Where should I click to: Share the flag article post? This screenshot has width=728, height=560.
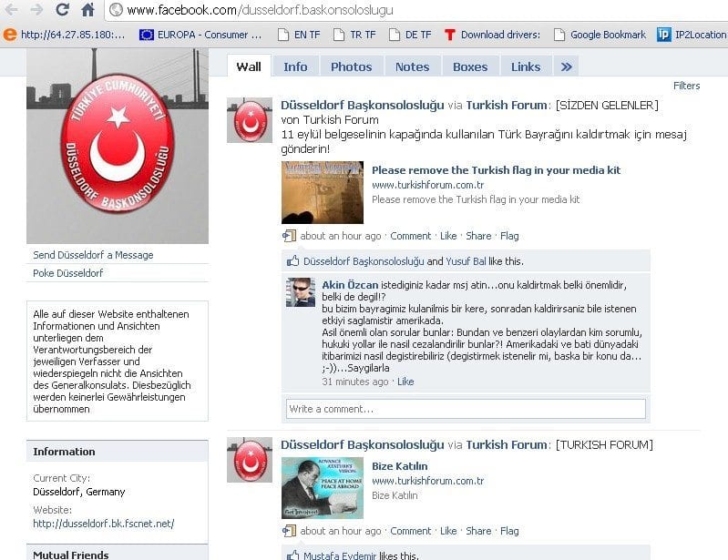click(x=478, y=236)
